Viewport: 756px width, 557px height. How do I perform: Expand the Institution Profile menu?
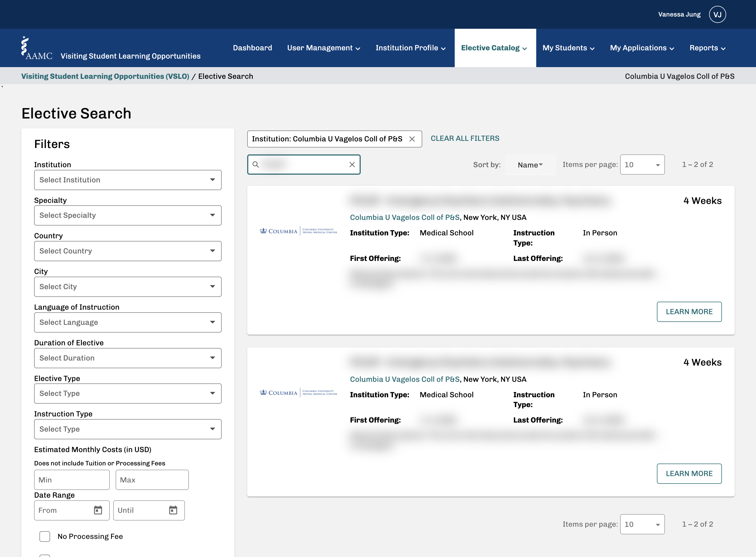(410, 48)
